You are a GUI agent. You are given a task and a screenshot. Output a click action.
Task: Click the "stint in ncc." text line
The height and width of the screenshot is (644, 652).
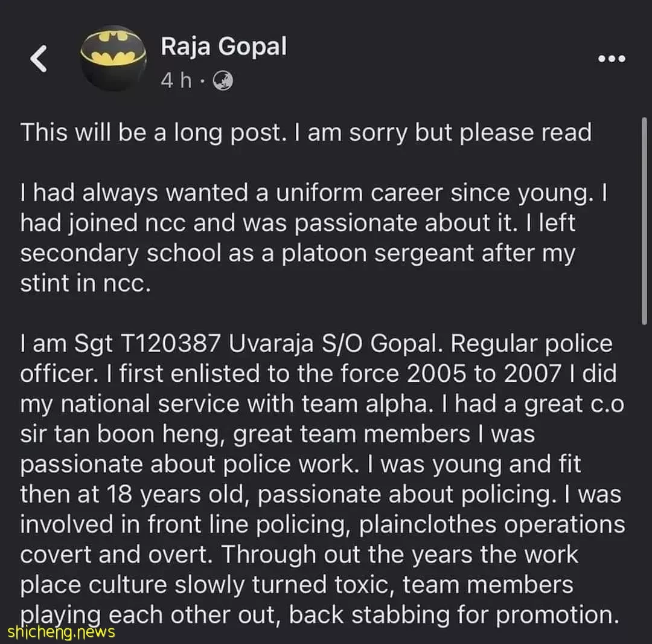tap(85, 284)
